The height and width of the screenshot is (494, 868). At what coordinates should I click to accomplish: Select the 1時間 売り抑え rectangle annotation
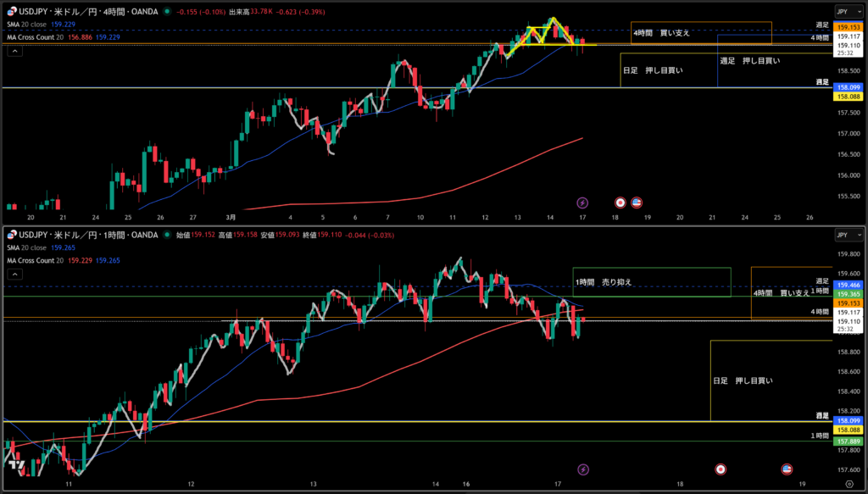tap(651, 282)
